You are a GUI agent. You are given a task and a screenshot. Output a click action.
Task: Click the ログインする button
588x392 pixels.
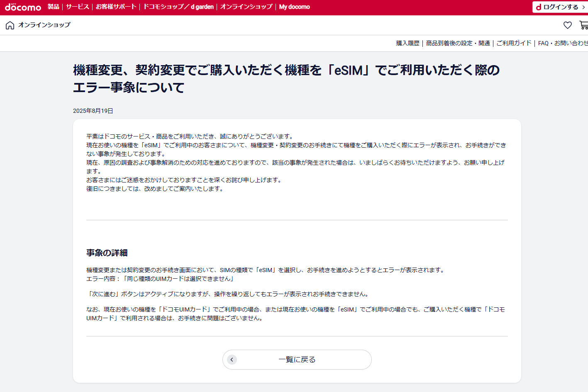(x=560, y=7)
